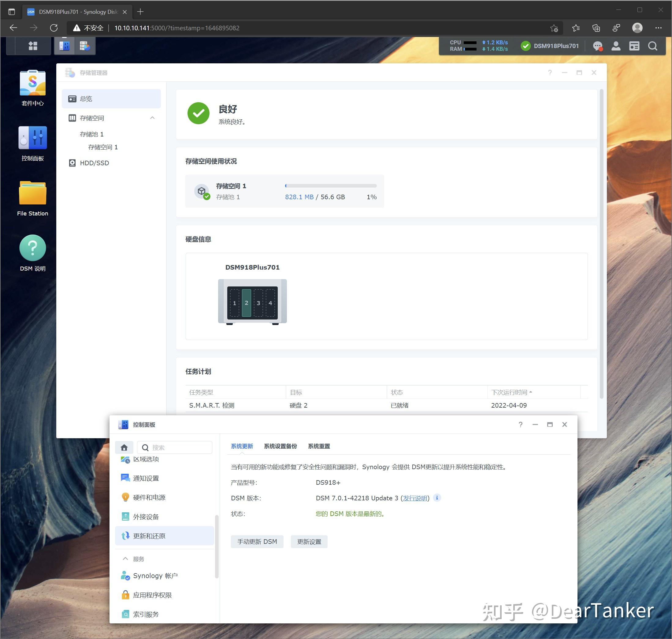Sort by status (状态) column header
Image resolution: width=672 pixels, height=639 pixels.
(437, 392)
